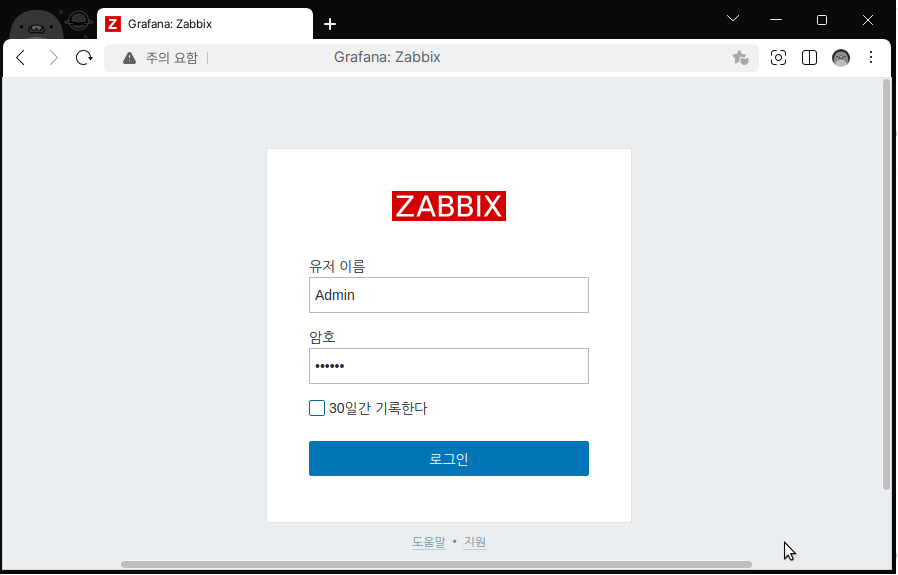Image resolution: width=898 pixels, height=575 pixels.
Task: Click the horizontal scrollbar at bottom
Action: [x=436, y=565]
